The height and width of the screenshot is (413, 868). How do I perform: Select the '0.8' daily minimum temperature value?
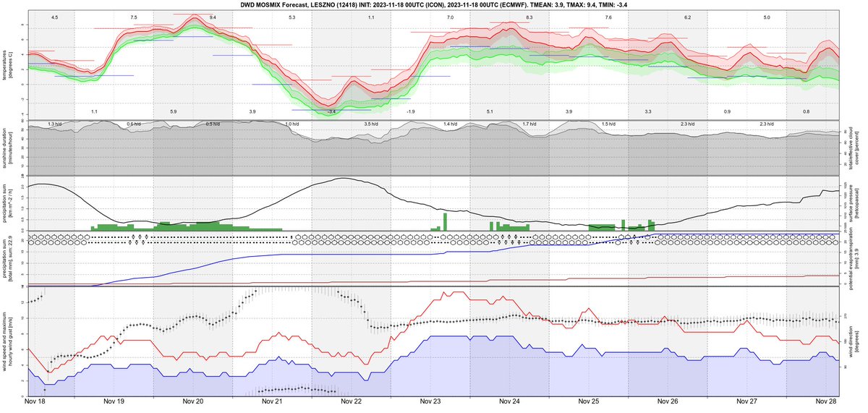click(807, 111)
